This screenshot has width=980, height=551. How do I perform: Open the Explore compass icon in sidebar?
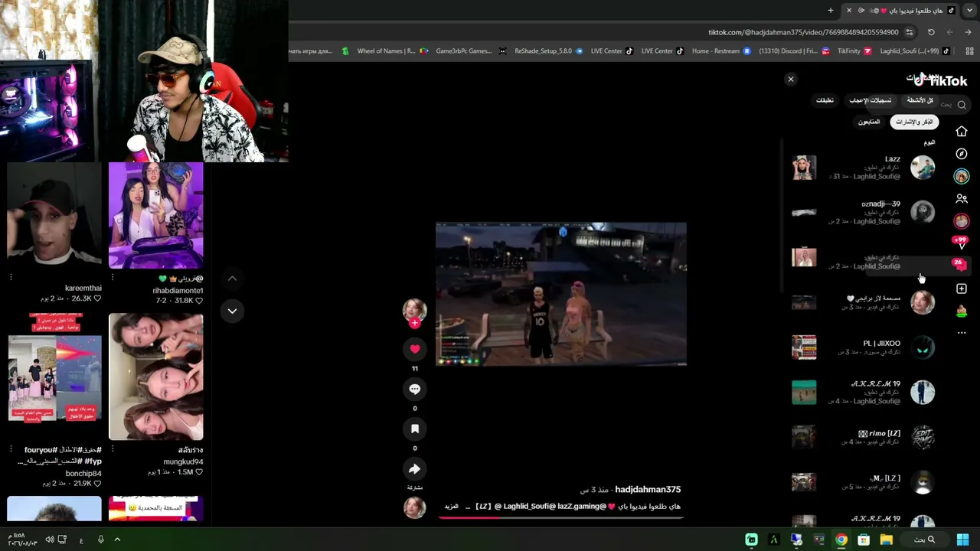(962, 154)
